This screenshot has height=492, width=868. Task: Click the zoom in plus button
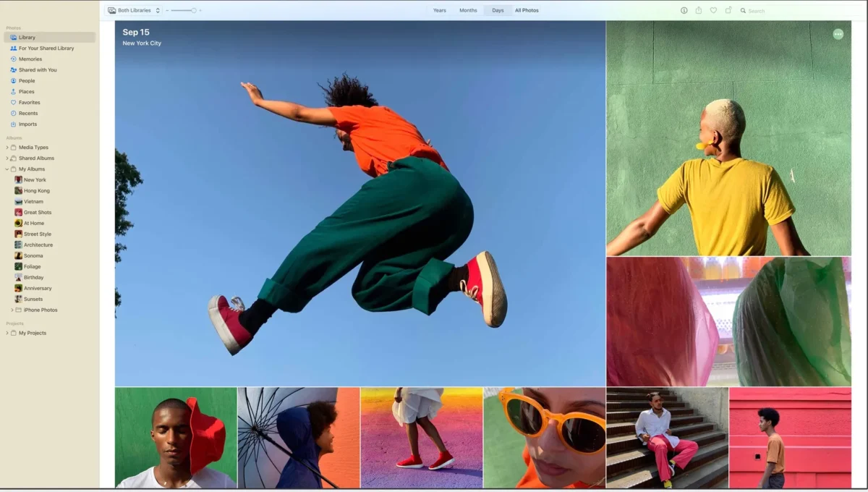[200, 10]
